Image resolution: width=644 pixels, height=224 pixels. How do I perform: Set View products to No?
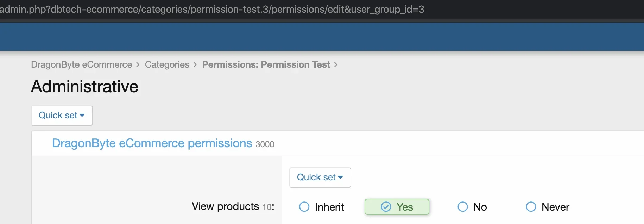pyautogui.click(x=472, y=207)
